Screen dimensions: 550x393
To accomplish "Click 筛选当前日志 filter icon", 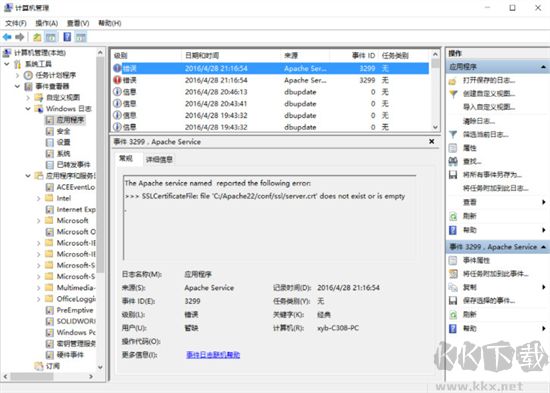I will 453,134.
